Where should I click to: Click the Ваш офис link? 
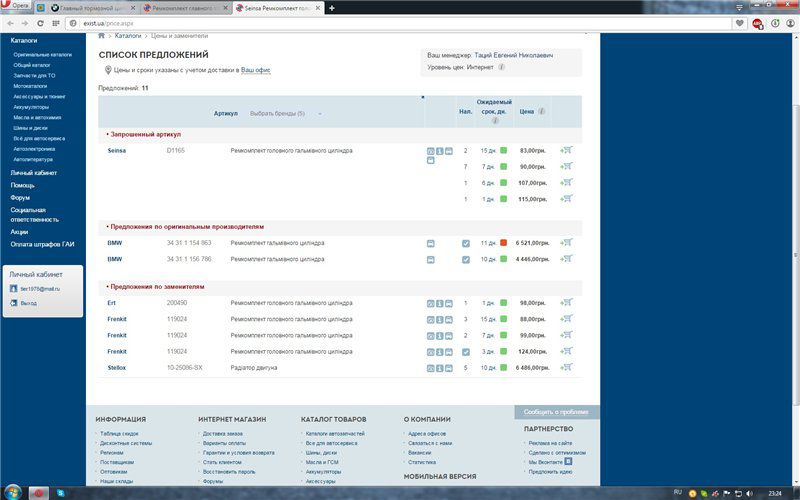pyautogui.click(x=256, y=70)
